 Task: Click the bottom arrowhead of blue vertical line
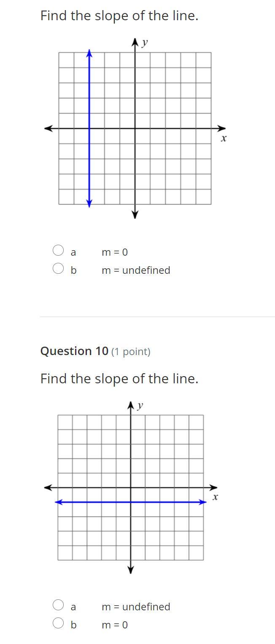pyautogui.click(x=89, y=204)
